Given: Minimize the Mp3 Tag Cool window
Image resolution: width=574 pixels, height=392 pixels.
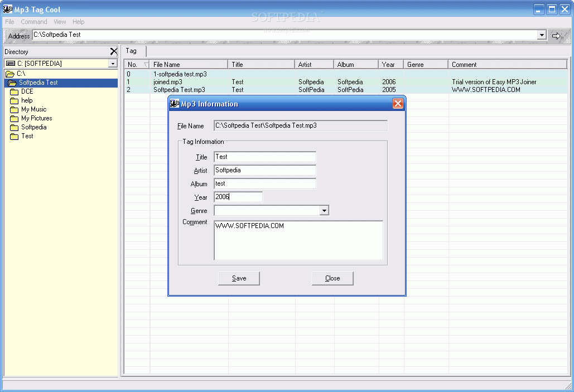Looking at the screenshot, I should [538, 9].
